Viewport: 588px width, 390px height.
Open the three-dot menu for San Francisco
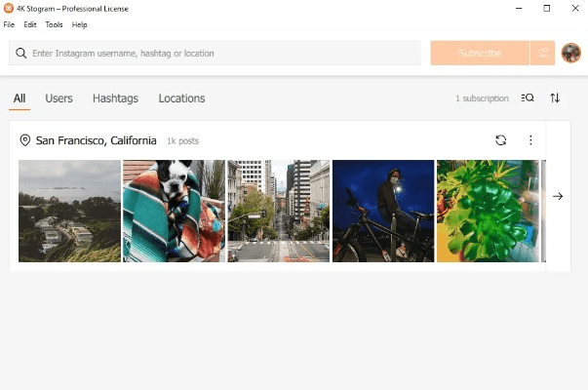click(x=530, y=140)
